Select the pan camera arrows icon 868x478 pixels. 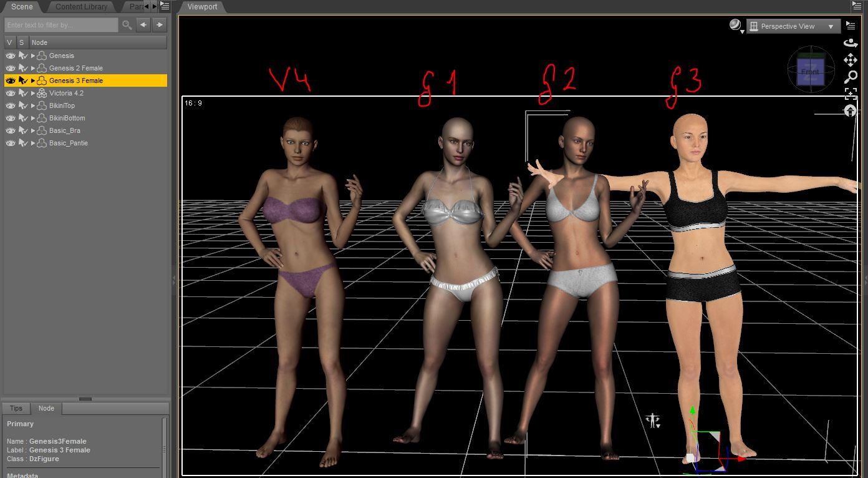pos(851,60)
